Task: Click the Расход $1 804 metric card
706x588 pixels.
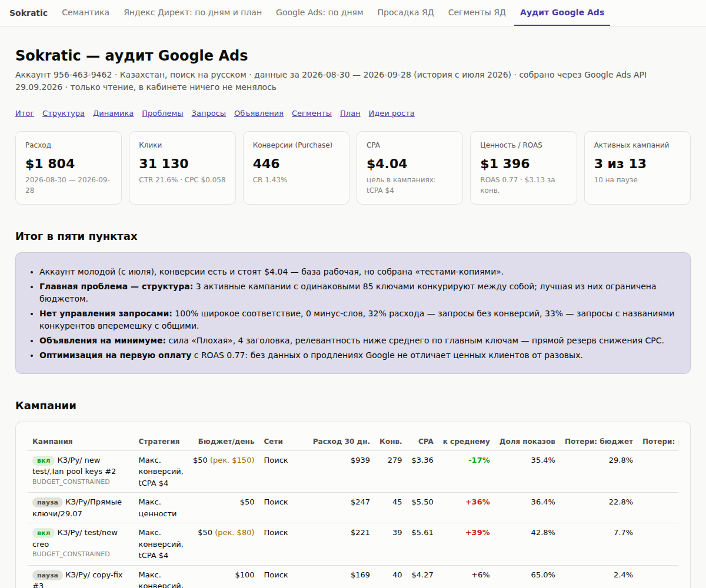Action: coord(68,168)
